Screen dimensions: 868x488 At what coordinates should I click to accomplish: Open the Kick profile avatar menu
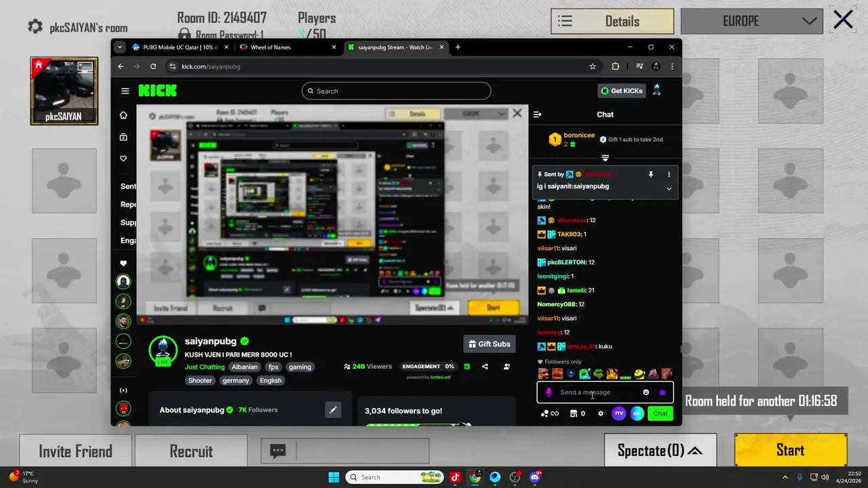click(656, 91)
